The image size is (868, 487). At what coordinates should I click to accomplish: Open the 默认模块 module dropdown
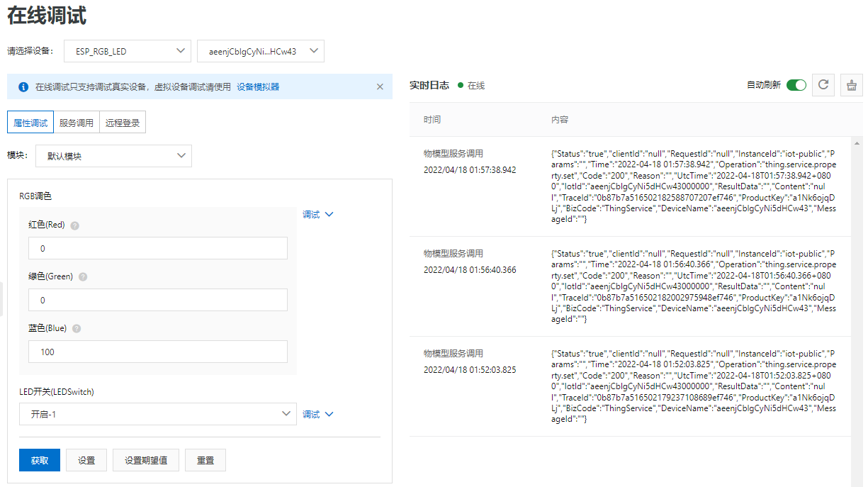coord(113,156)
